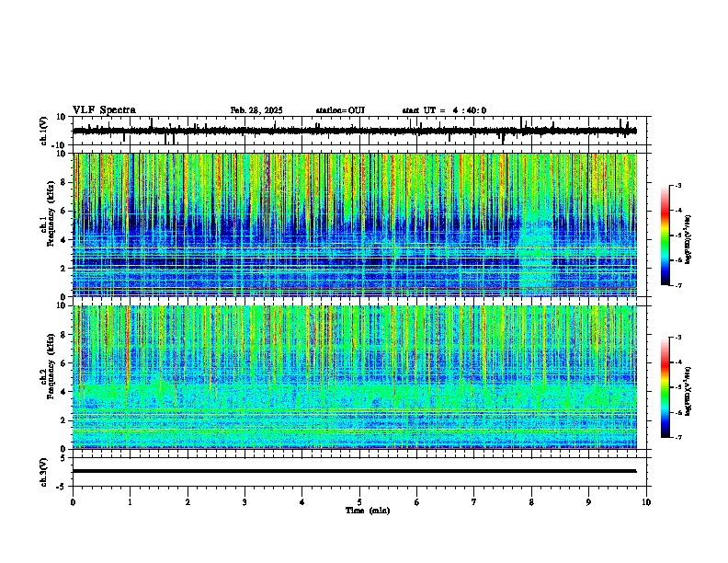The image size is (728, 563).
Task: Click time axis tick label "1"
Action: click(130, 502)
